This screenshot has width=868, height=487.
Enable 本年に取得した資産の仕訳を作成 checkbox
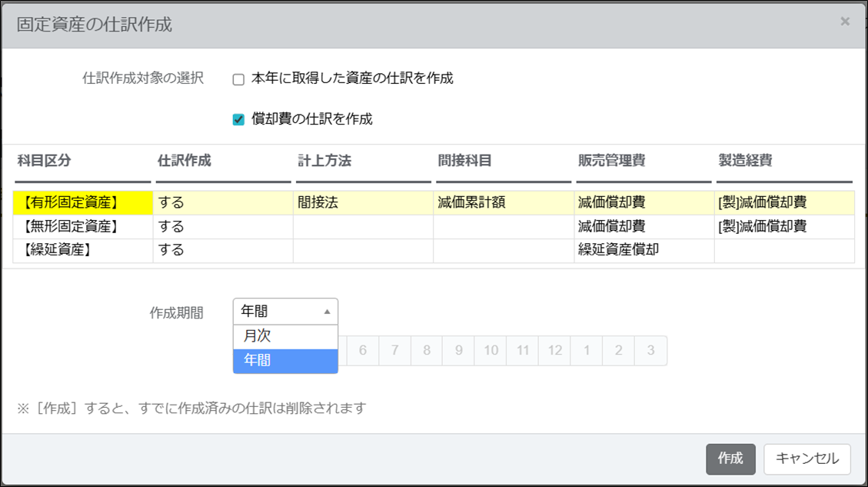238,78
